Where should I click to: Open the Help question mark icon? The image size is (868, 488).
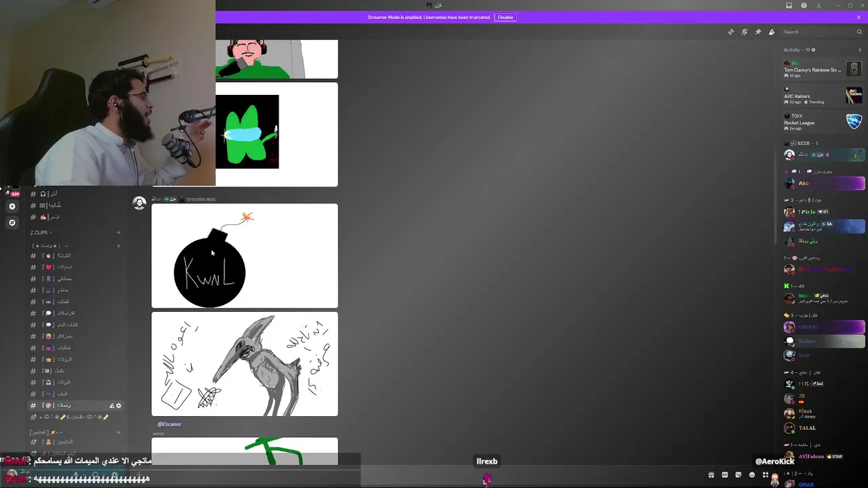point(804,5)
